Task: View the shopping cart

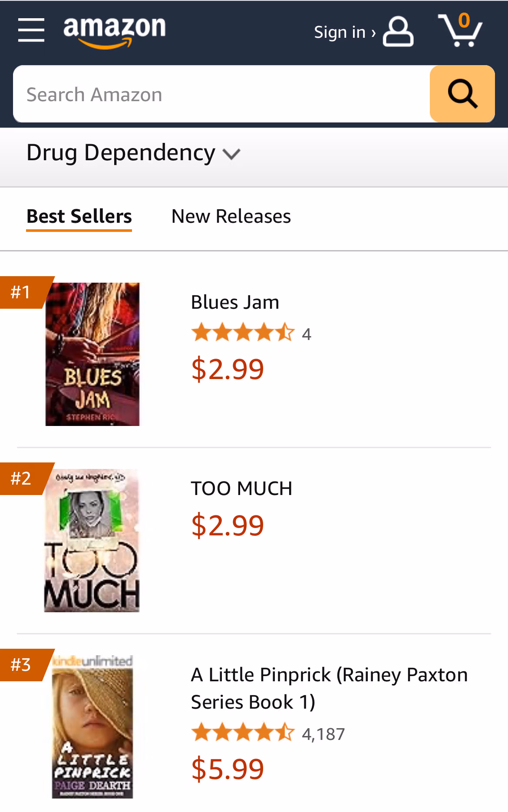Action: 460,30
